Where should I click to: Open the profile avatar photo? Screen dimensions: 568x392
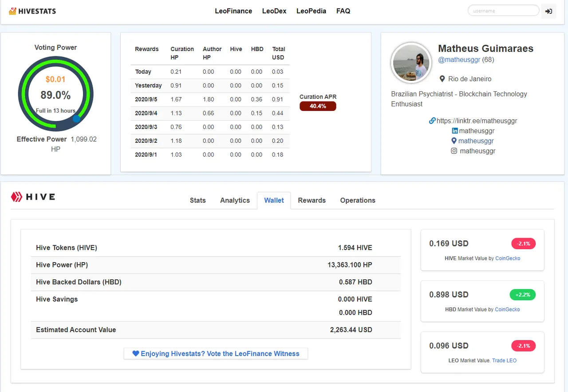coord(411,63)
